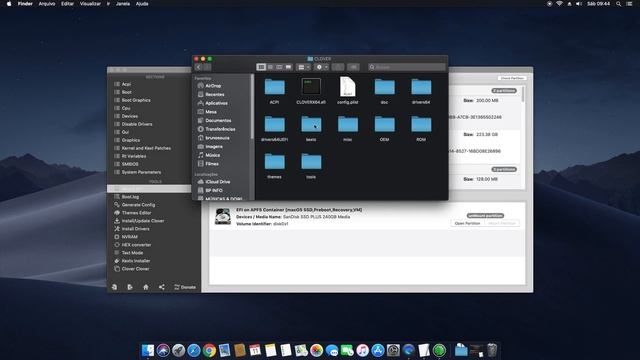
Task: Select the CLOVERX64.efi file
Action: pyautogui.click(x=311, y=87)
